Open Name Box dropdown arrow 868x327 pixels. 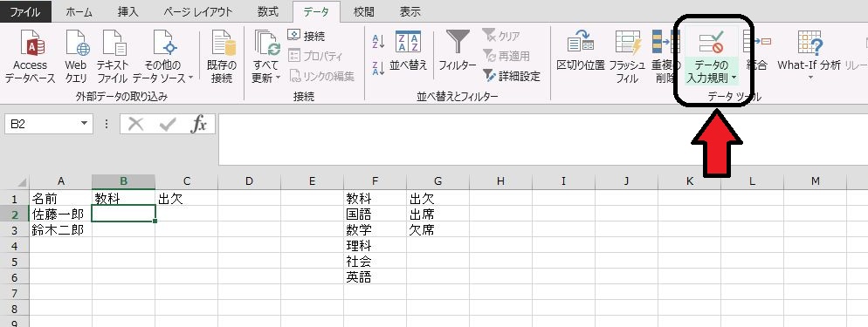(84, 125)
